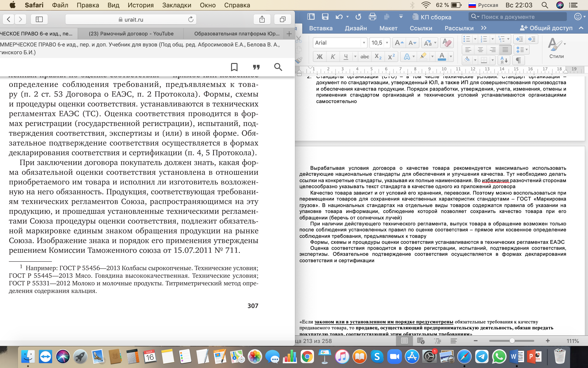Sort the selected text alphabetically

504,60
